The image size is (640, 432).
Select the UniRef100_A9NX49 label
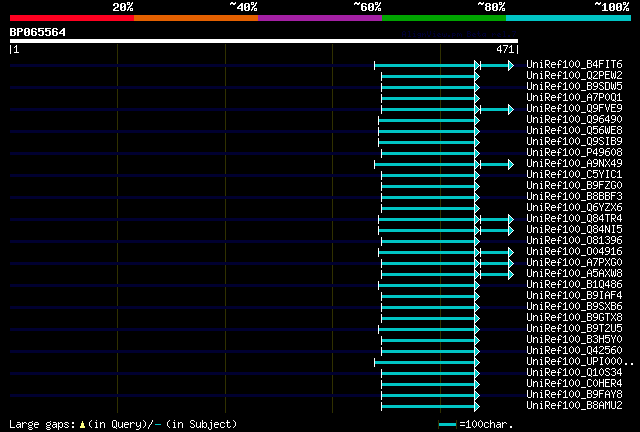(x=574, y=164)
